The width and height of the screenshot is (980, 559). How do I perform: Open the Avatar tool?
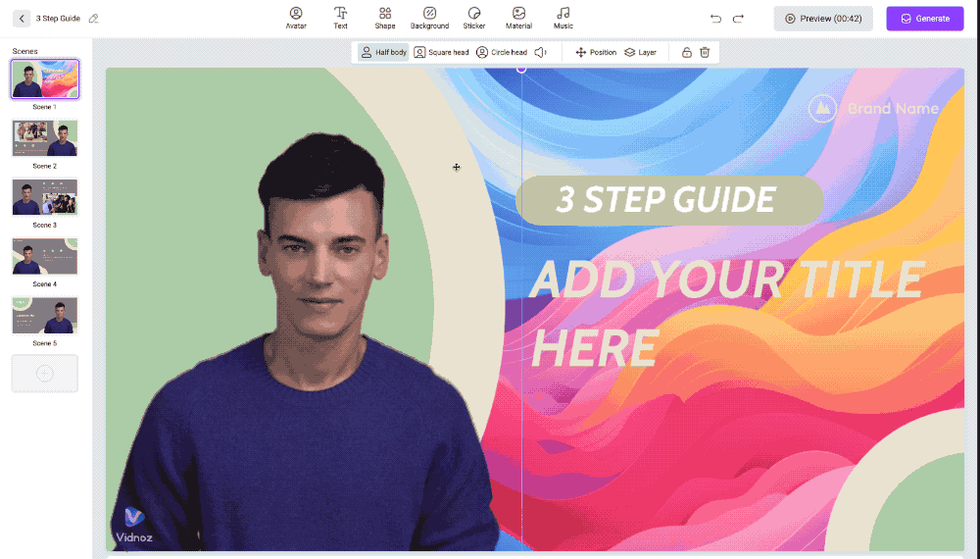(x=296, y=18)
